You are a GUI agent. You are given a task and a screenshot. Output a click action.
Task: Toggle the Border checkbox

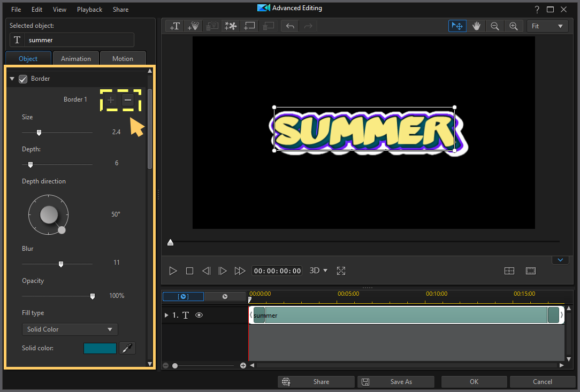click(23, 79)
